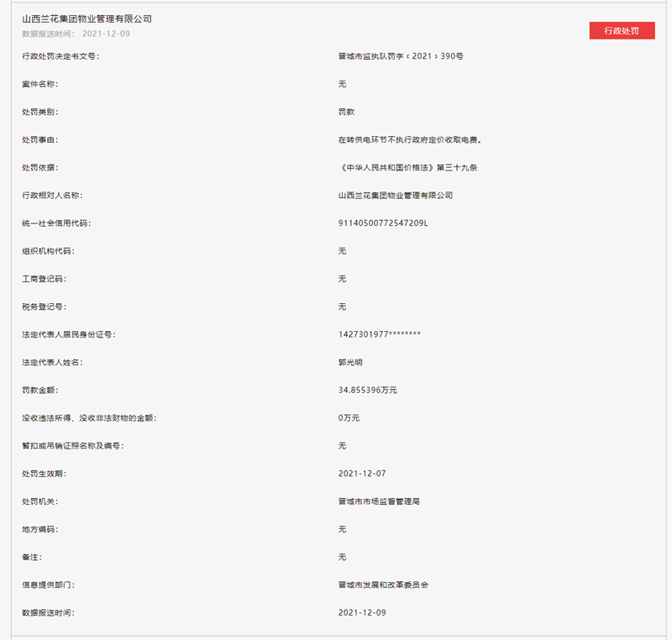
Task: Click the company title 山西兰花集团物业管理有限公司 at top
Action: coord(87,18)
